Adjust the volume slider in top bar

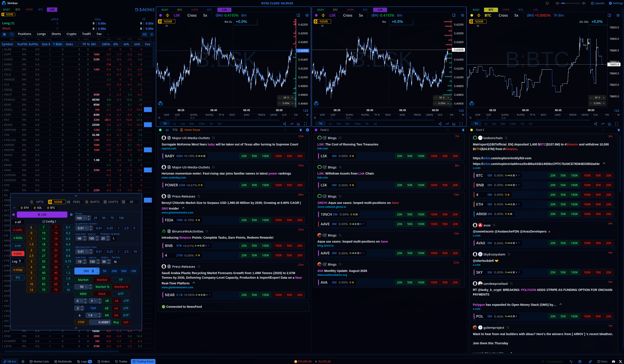pos(570,3)
